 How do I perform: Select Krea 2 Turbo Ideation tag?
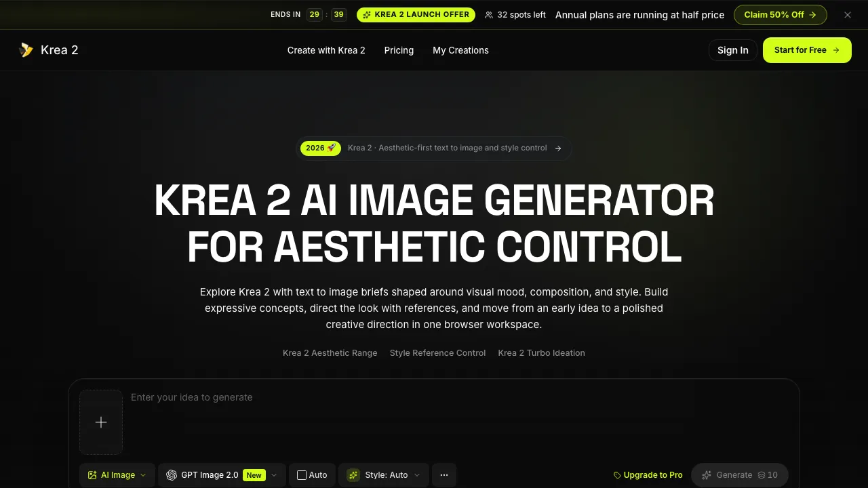click(x=541, y=353)
